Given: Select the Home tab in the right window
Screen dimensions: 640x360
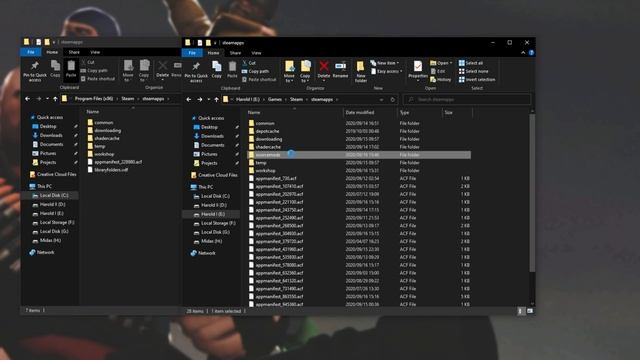Looking at the screenshot, I should click(x=213, y=53).
